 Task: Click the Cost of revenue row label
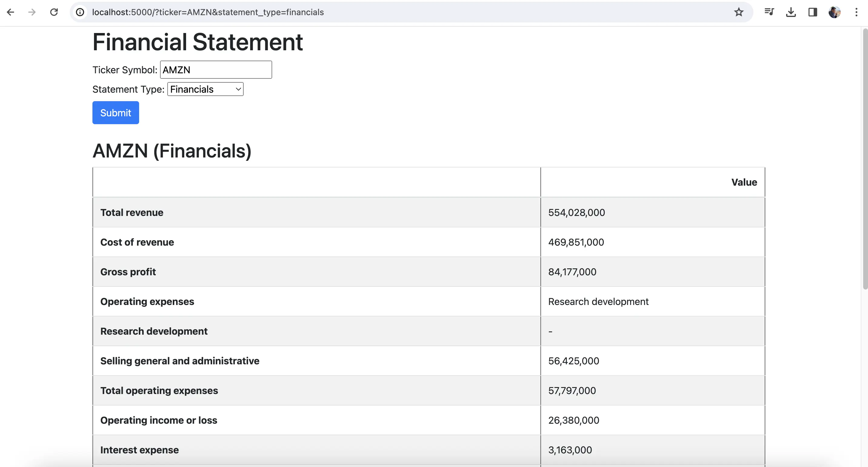coord(137,242)
